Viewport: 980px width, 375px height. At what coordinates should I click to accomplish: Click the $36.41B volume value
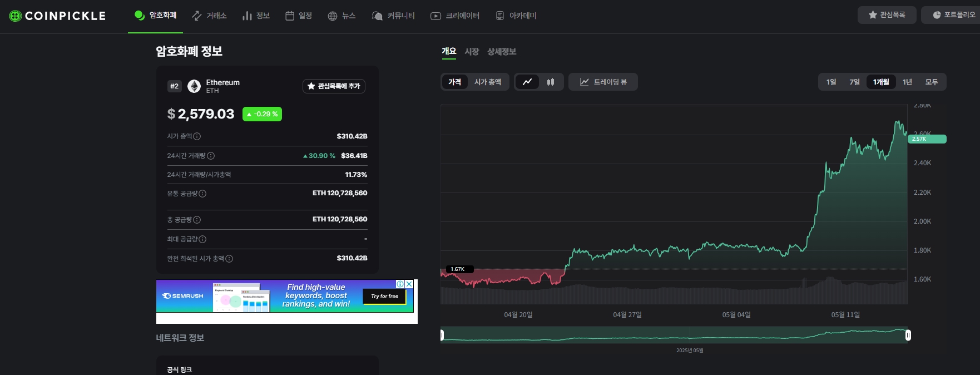[354, 156]
